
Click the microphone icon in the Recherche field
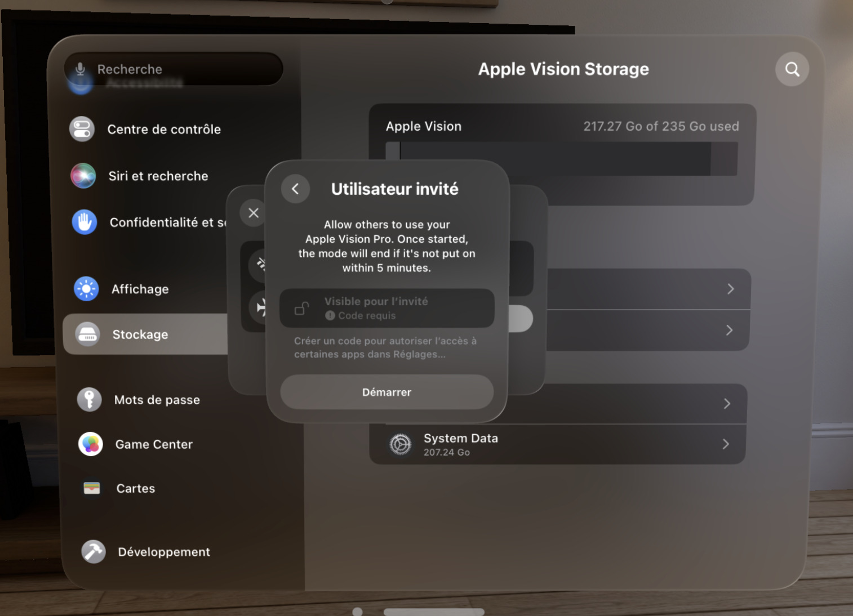81,69
